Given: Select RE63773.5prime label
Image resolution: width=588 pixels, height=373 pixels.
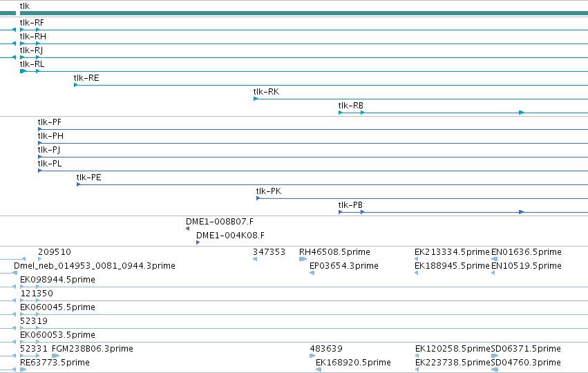Looking at the screenshot, I should [x=55, y=363].
